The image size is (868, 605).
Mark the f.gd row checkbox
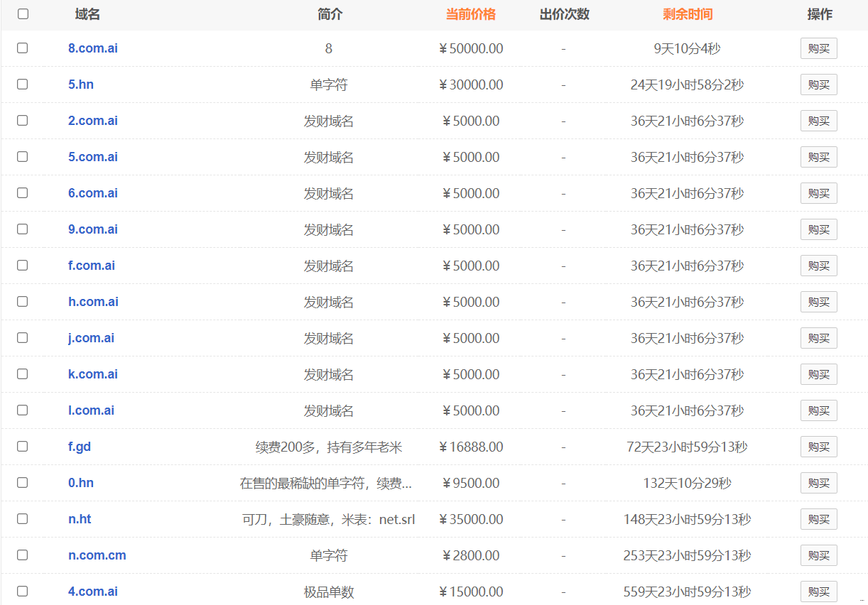click(x=23, y=447)
